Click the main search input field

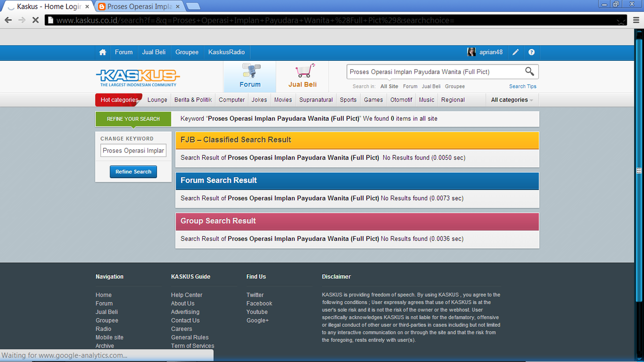[x=435, y=71]
